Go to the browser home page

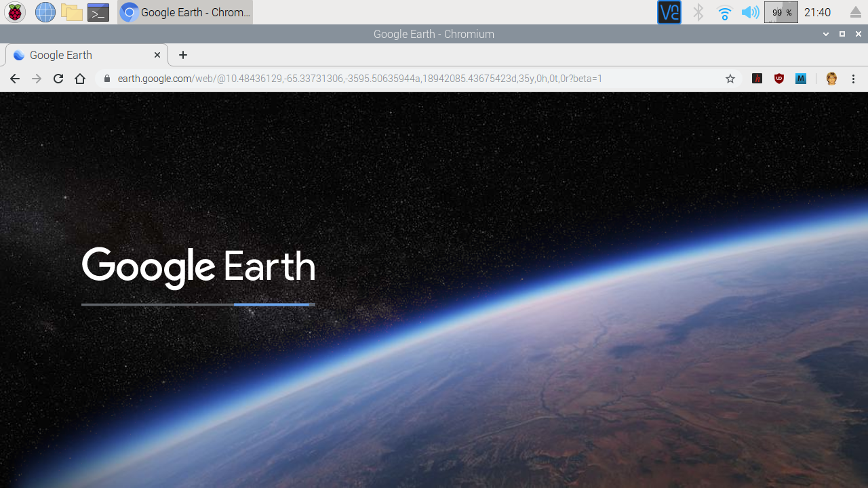click(x=80, y=79)
